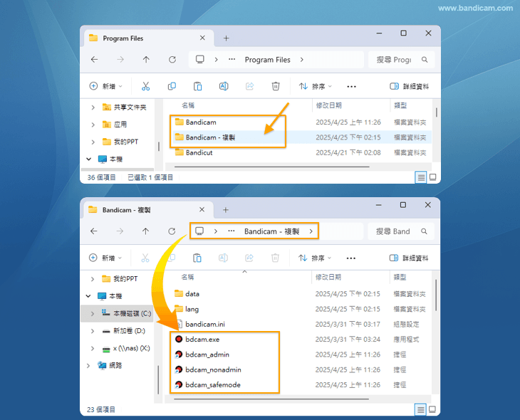Close the Program Files tab

pos(202,38)
